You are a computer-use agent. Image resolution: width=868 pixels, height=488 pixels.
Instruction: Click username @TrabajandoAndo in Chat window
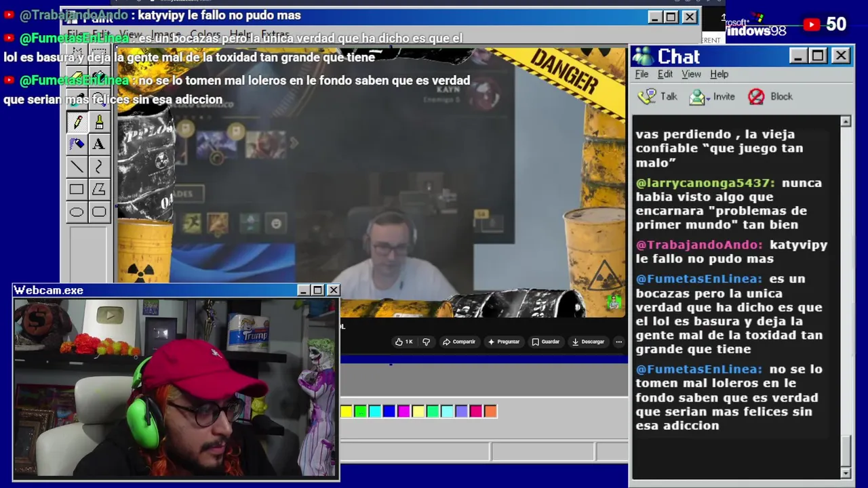[x=699, y=245]
